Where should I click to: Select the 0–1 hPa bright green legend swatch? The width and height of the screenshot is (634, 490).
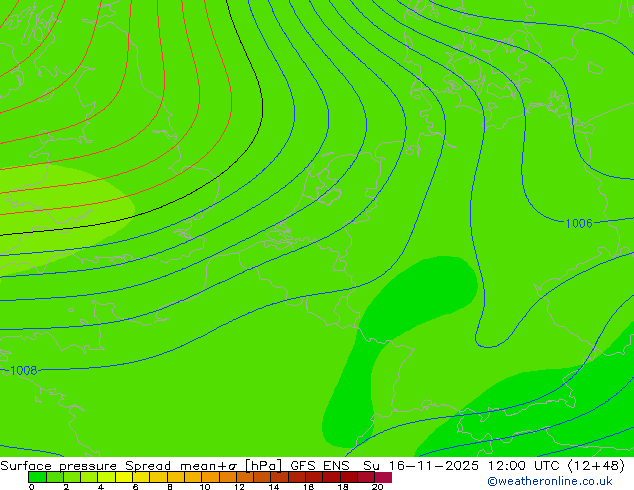[x=37, y=477]
